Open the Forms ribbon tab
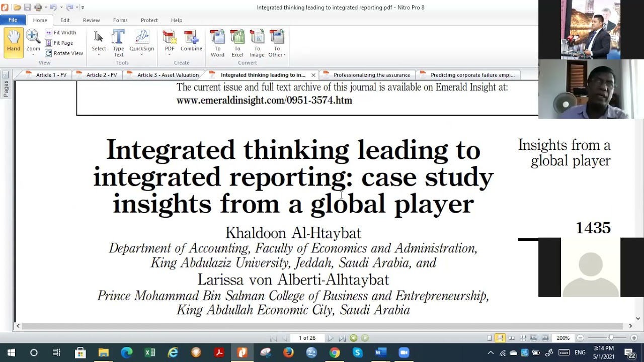The width and height of the screenshot is (644, 362). [120, 20]
